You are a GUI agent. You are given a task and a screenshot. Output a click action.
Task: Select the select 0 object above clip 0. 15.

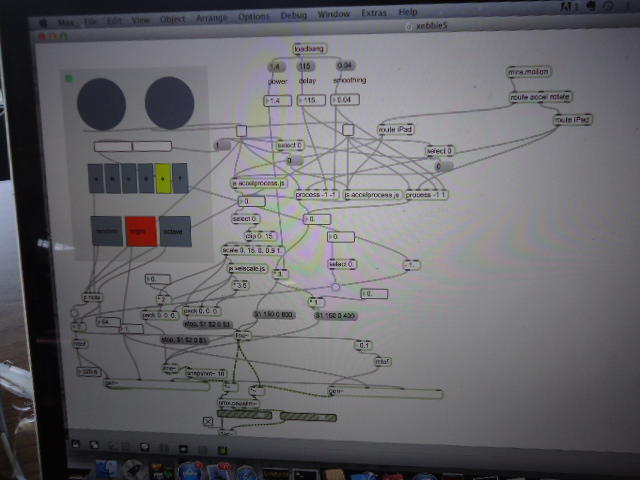pos(245,219)
